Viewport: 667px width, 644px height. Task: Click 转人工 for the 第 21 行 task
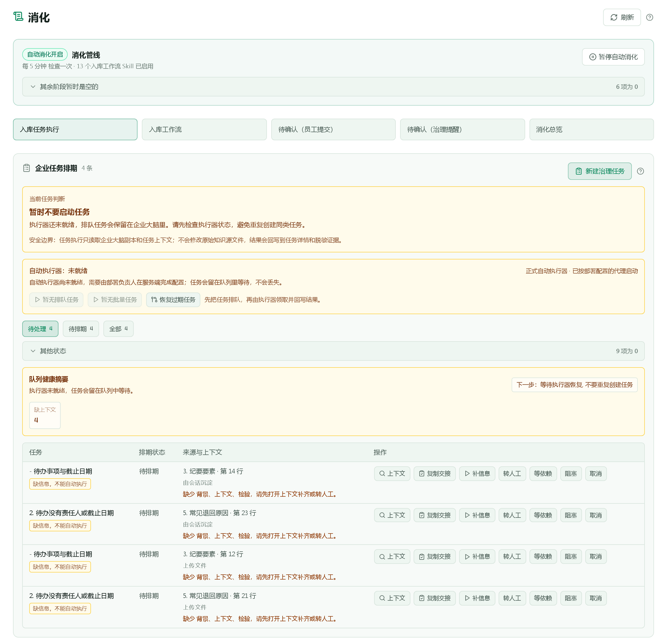(x=512, y=598)
